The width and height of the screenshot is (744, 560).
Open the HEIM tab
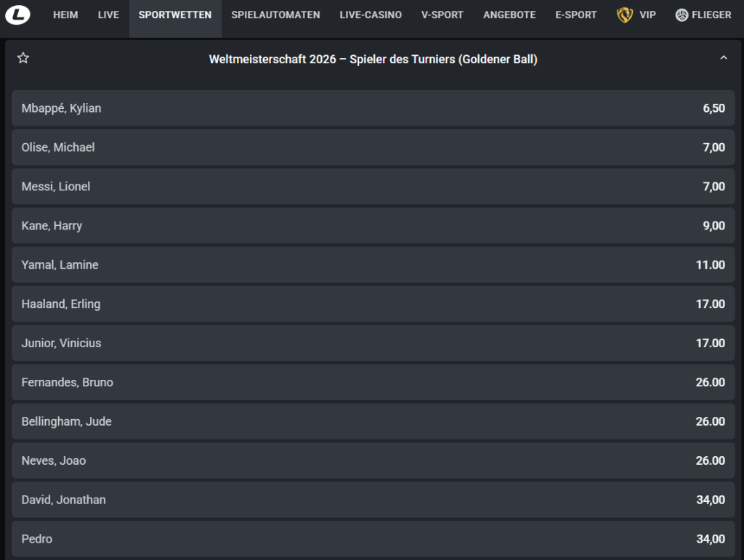coord(65,15)
